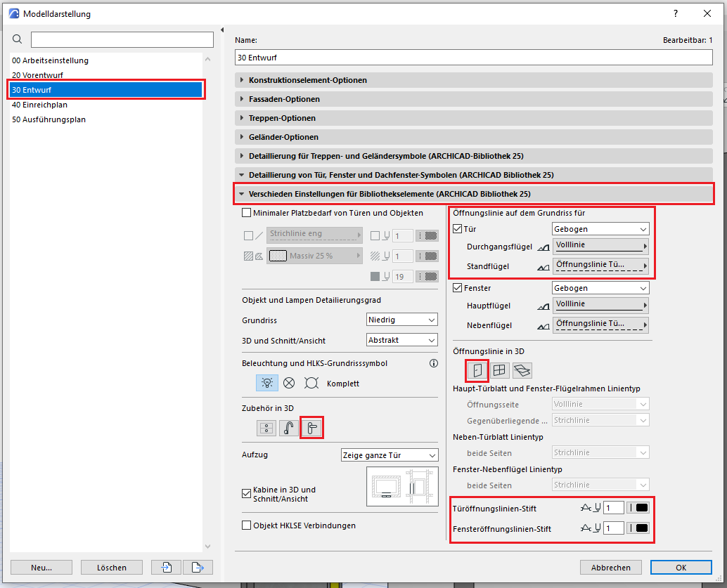This screenshot has height=588, width=727.
Task: Pick the first 3D accessory icon
Action: click(x=266, y=428)
